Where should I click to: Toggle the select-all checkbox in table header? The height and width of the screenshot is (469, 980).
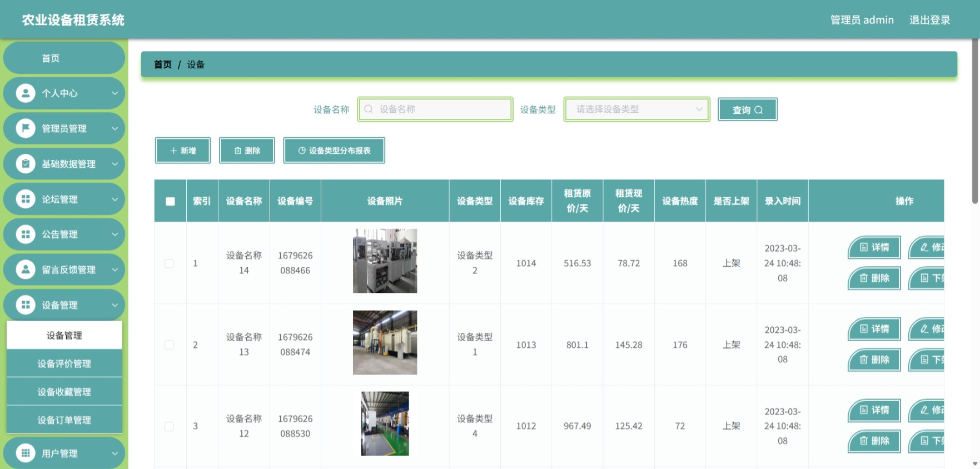170,201
